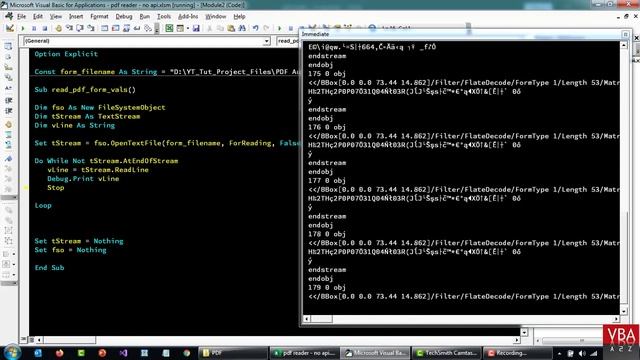Click the 'Stop' statement in code
The image size is (640, 360).
pos(56,188)
